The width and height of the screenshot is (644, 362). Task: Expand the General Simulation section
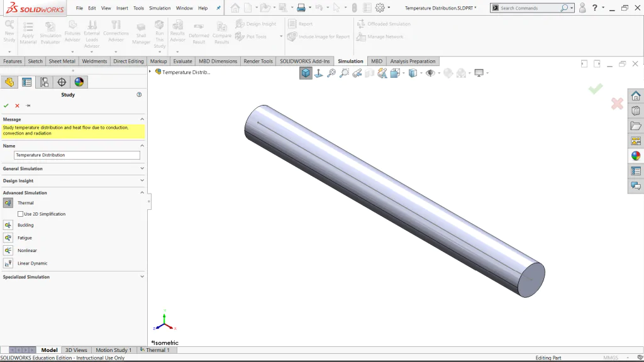click(74, 168)
